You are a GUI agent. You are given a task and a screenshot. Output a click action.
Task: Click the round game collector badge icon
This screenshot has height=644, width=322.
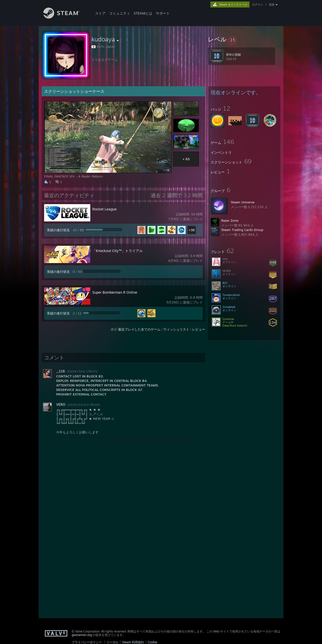point(270,121)
